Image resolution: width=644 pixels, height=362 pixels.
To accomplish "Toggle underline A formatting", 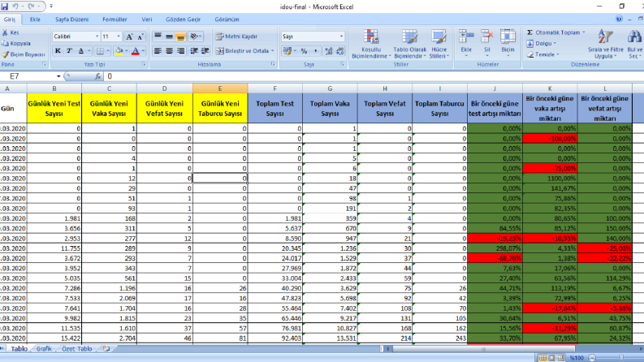I will [81, 51].
